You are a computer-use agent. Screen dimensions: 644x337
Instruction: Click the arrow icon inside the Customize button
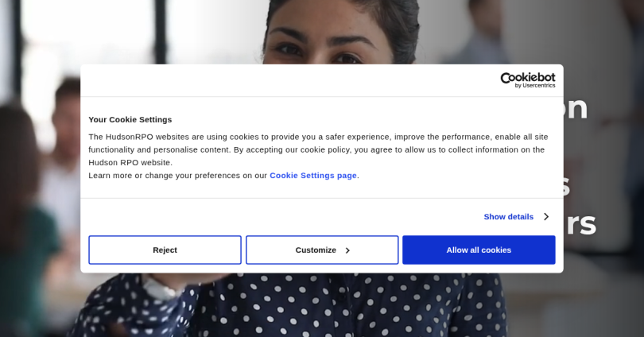(347, 250)
